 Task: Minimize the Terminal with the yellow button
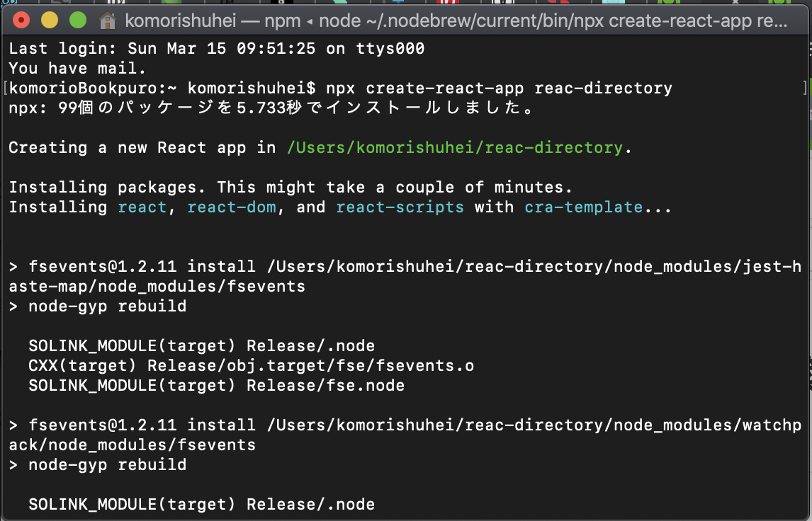pos(50,21)
